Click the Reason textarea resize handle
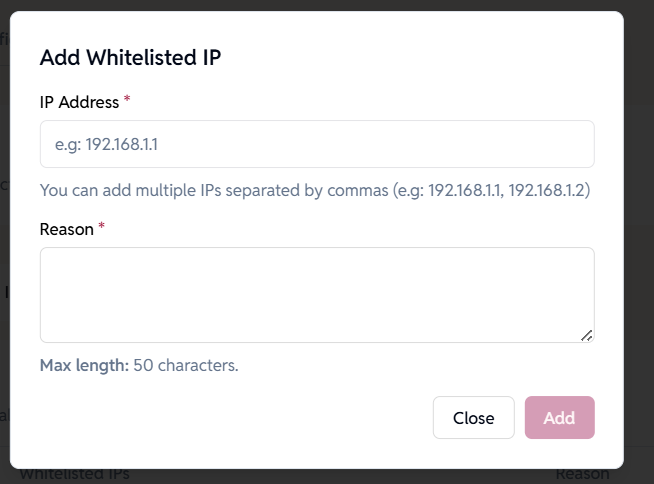 [x=587, y=336]
